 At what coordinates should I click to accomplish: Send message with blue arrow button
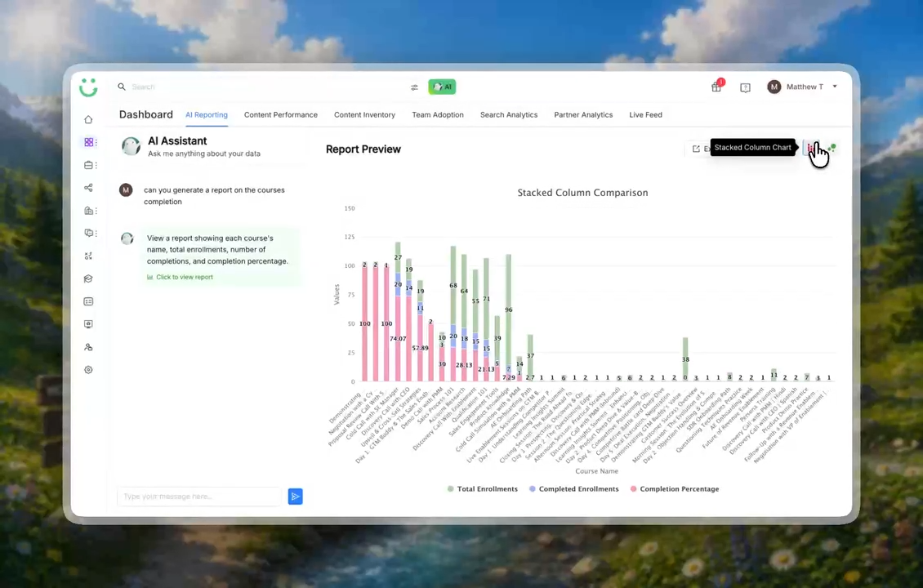296,497
